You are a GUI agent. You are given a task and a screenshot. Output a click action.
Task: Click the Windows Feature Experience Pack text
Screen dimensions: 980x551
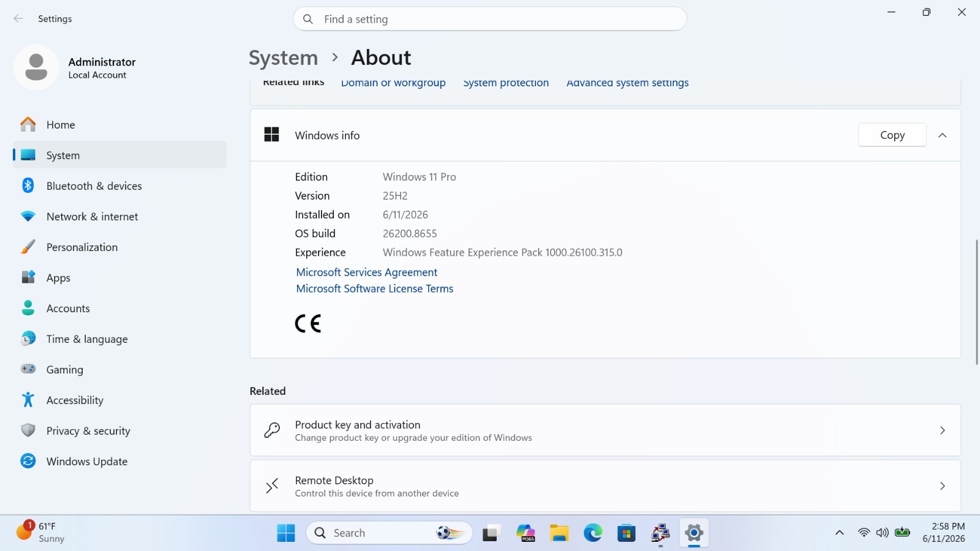pos(502,252)
